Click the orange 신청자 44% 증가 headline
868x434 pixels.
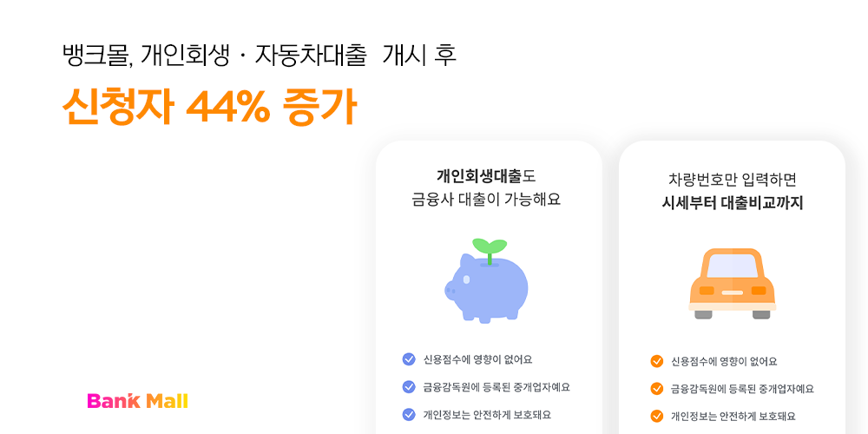[x=210, y=106]
